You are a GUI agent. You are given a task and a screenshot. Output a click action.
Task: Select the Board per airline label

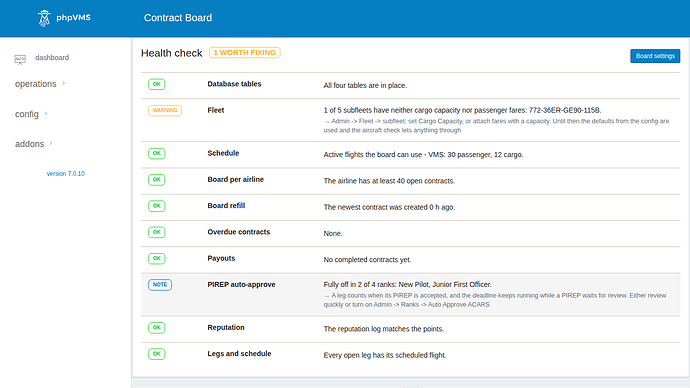click(x=235, y=179)
